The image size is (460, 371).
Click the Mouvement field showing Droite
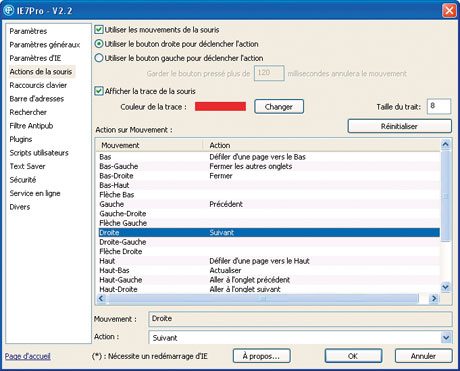click(300, 319)
